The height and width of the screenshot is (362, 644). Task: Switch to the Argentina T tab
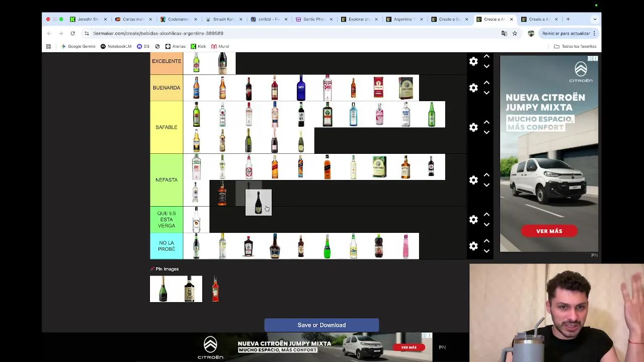point(404,19)
